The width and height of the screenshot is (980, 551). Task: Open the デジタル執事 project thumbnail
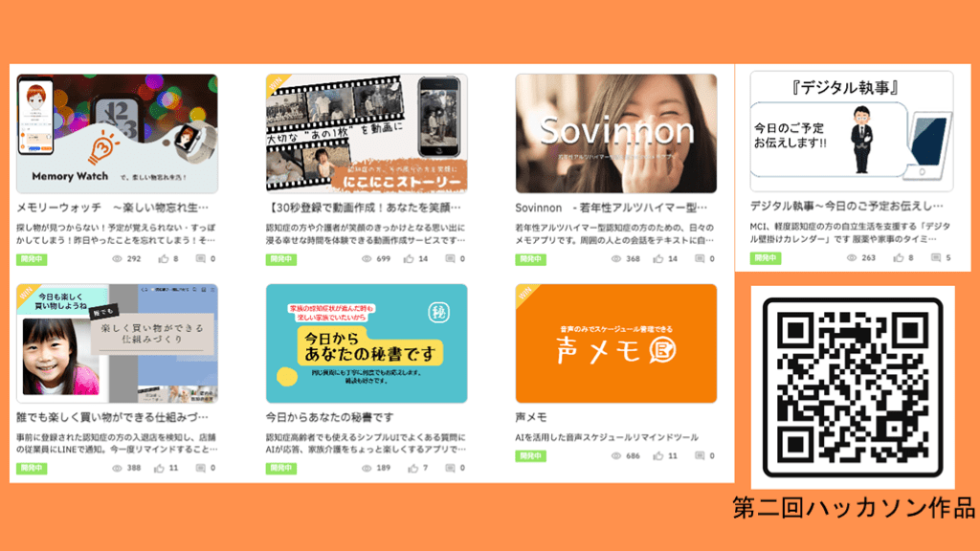[851, 131]
